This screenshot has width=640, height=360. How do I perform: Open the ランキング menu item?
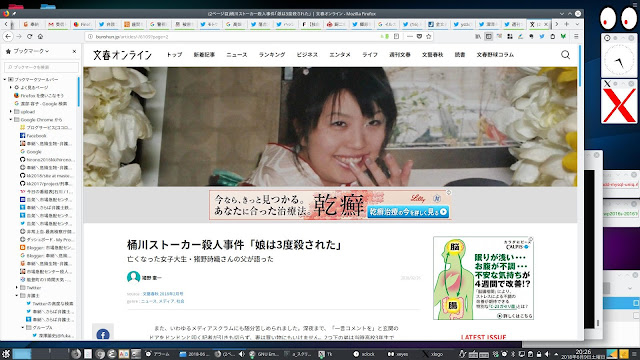[272, 55]
